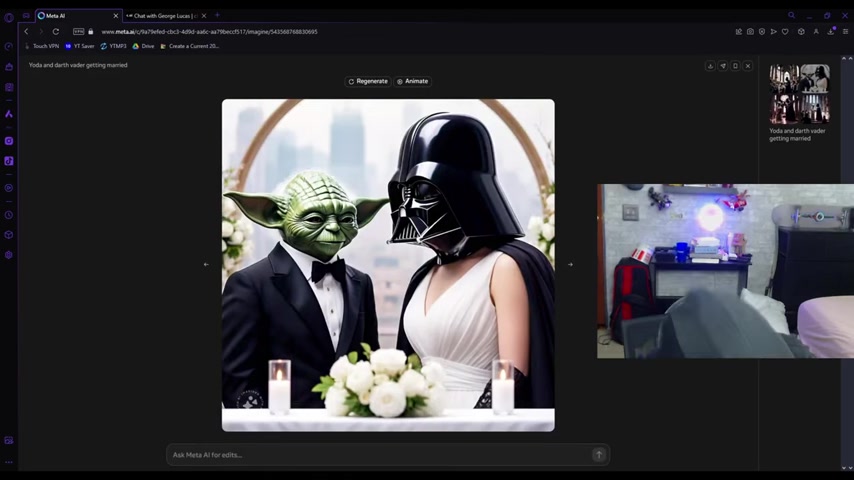Open History clock icon in sidebar
This screenshot has height=480, width=854.
pyautogui.click(x=9, y=215)
